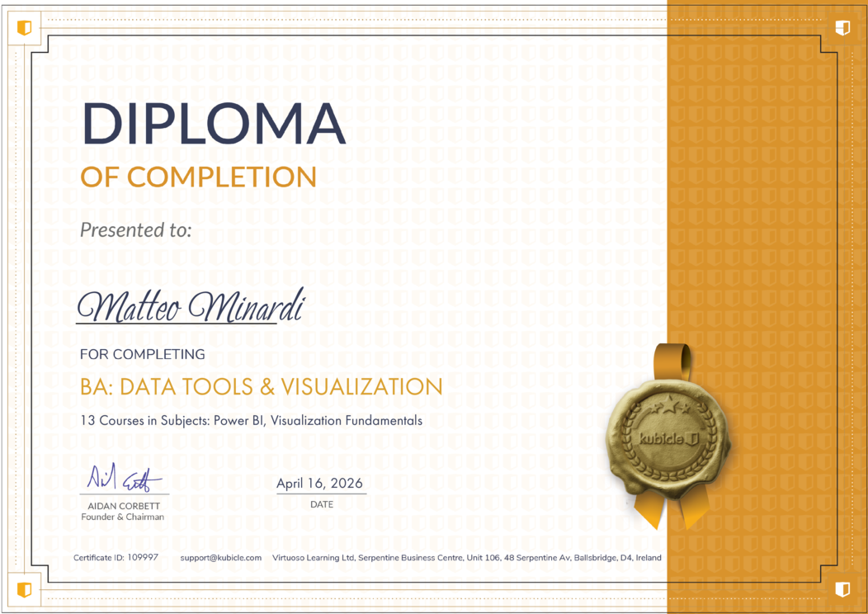Select the recipient name Matteo Minardi

191,306
